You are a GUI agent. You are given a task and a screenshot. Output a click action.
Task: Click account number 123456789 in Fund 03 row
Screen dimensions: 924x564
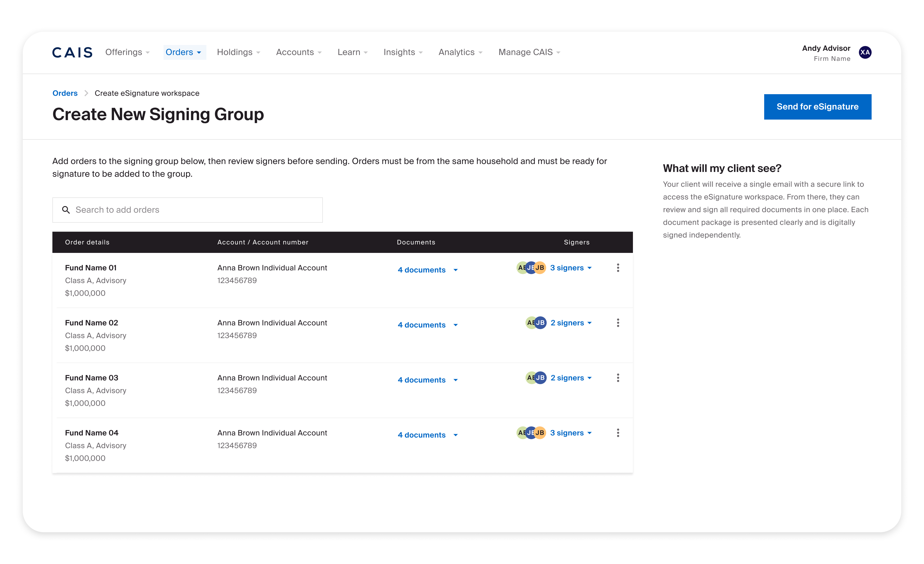(x=237, y=391)
